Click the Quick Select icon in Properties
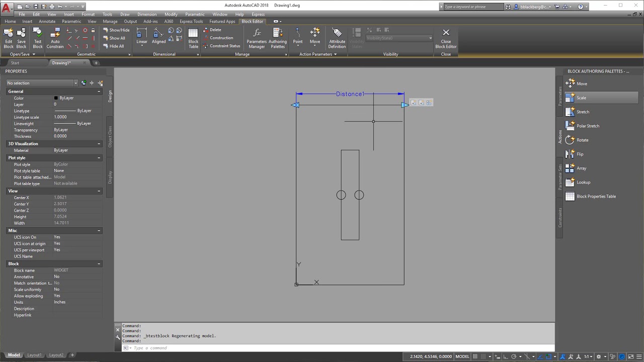The width and height of the screenshot is (644, 362). click(x=100, y=83)
